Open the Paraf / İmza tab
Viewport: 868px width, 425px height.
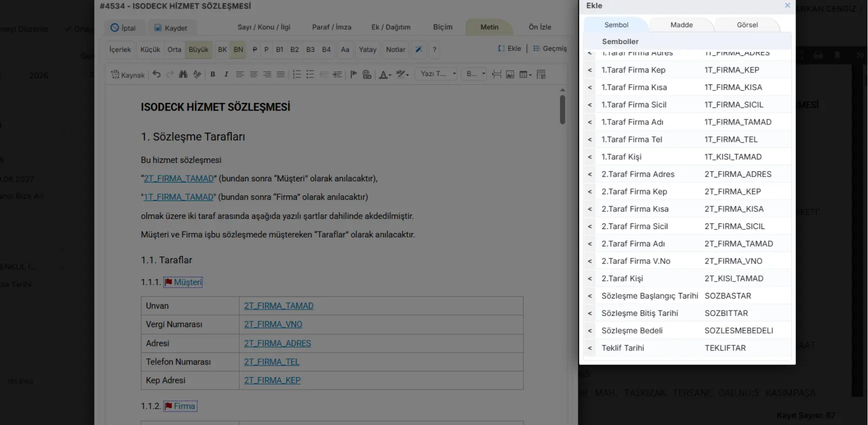point(331,27)
